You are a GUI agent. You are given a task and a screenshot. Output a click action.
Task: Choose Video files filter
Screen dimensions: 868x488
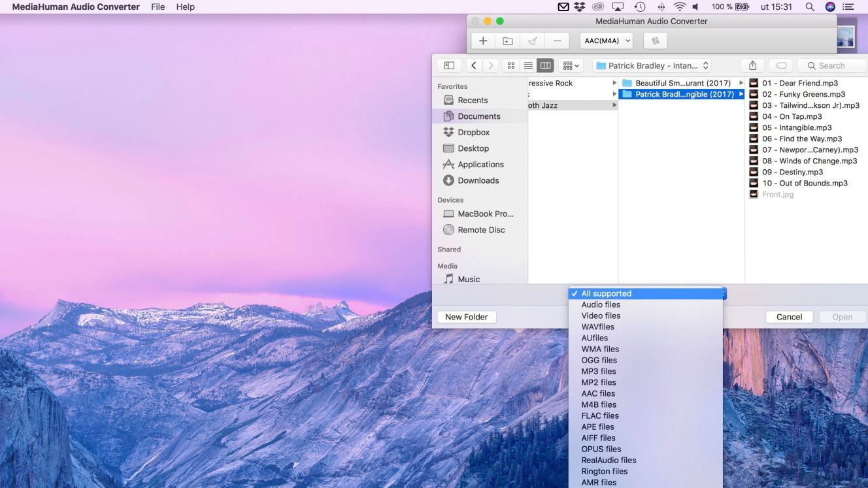[x=646, y=316]
